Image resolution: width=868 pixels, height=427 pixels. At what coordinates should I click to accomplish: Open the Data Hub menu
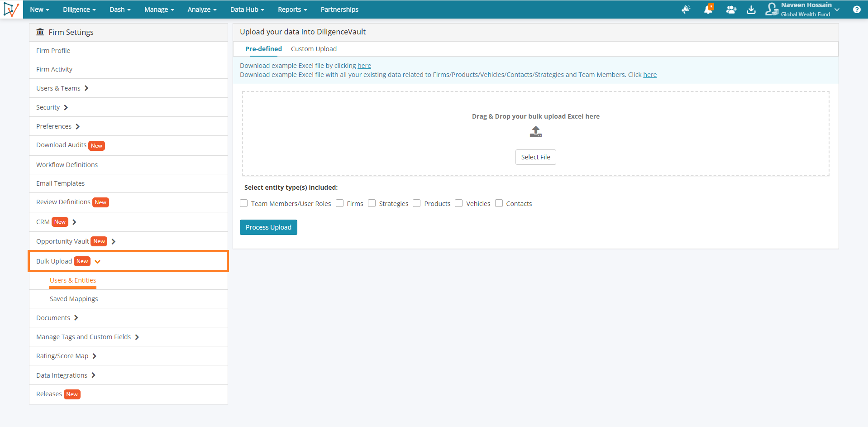click(247, 10)
